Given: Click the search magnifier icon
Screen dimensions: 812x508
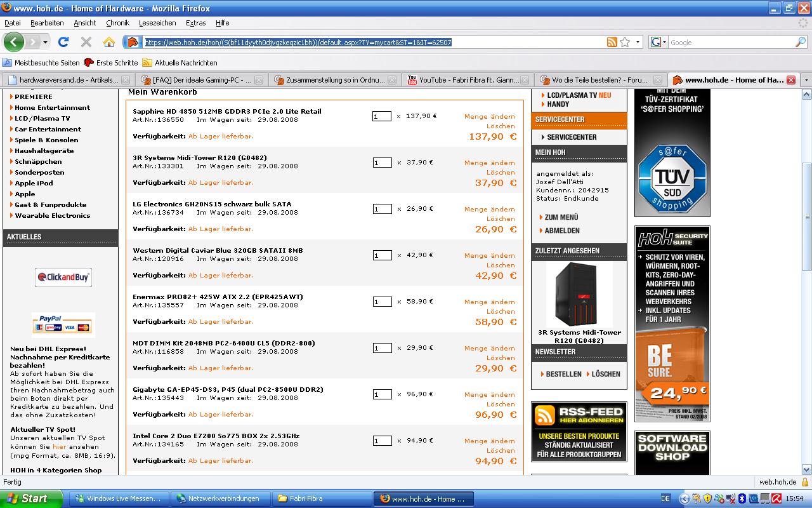Looking at the screenshot, I should (x=801, y=43).
